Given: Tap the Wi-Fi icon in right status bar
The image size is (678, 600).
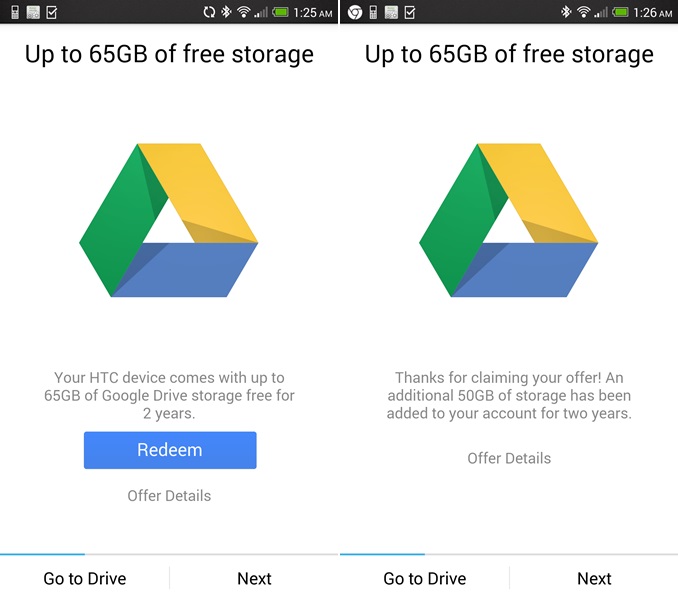Looking at the screenshot, I should coord(584,12).
